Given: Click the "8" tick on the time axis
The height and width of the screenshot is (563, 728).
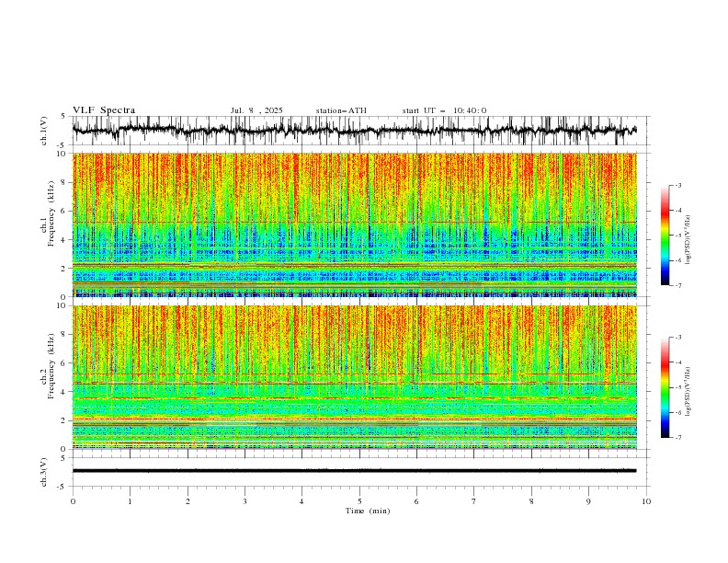Looking at the screenshot, I should (x=531, y=501).
